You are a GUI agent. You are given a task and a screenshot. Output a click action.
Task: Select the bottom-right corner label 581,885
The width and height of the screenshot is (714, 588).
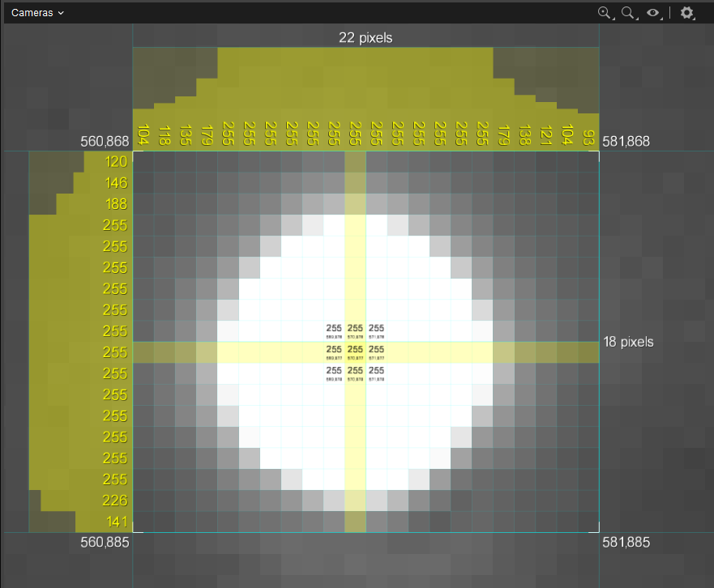click(626, 542)
